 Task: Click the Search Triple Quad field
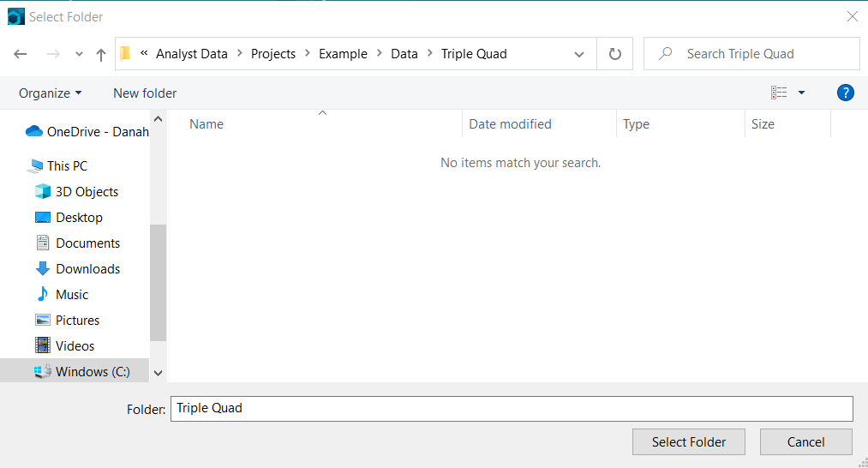[x=751, y=54]
